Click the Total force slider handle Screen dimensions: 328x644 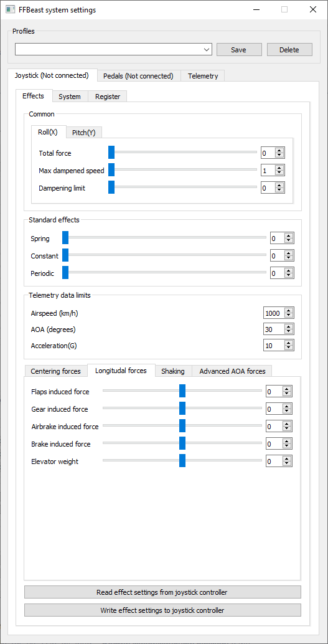111,153
